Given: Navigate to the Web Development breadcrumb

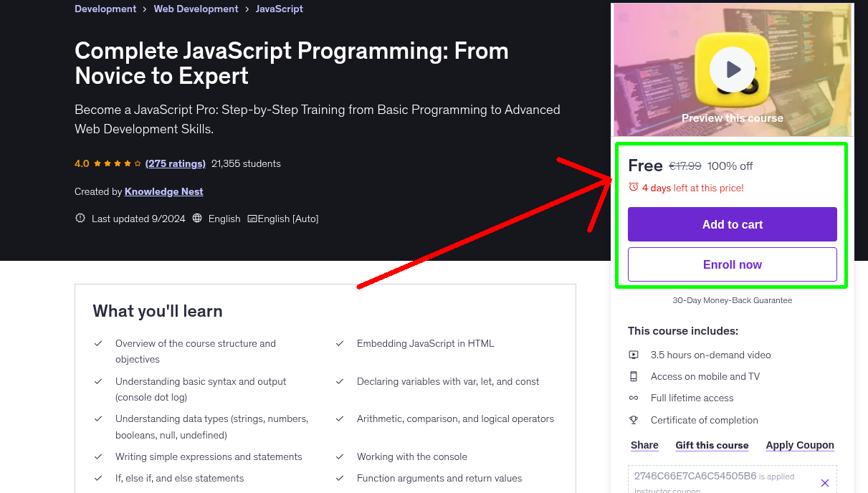Looking at the screenshot, I should (196, 9).
